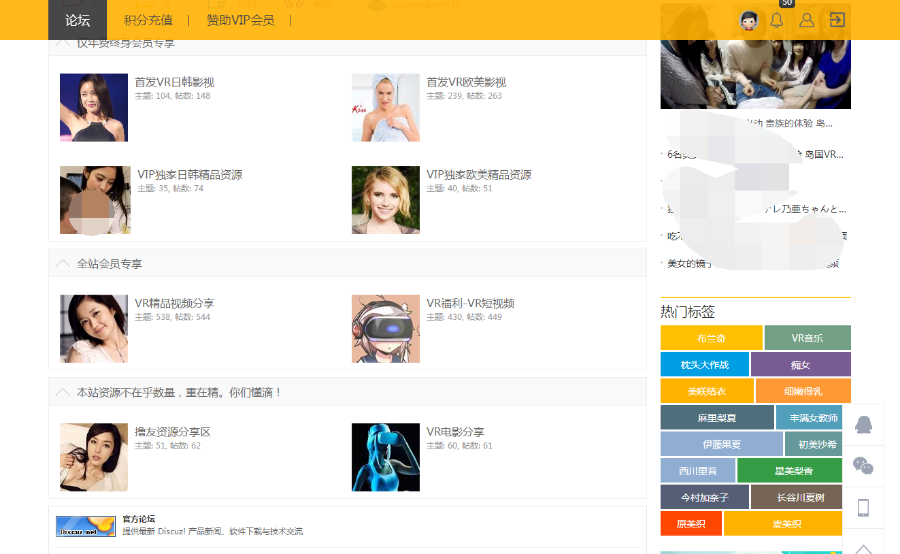Click the thumbnail beside 首发VR日韩影视
This screenshot has height=554, width=900.
click(94, 107)
